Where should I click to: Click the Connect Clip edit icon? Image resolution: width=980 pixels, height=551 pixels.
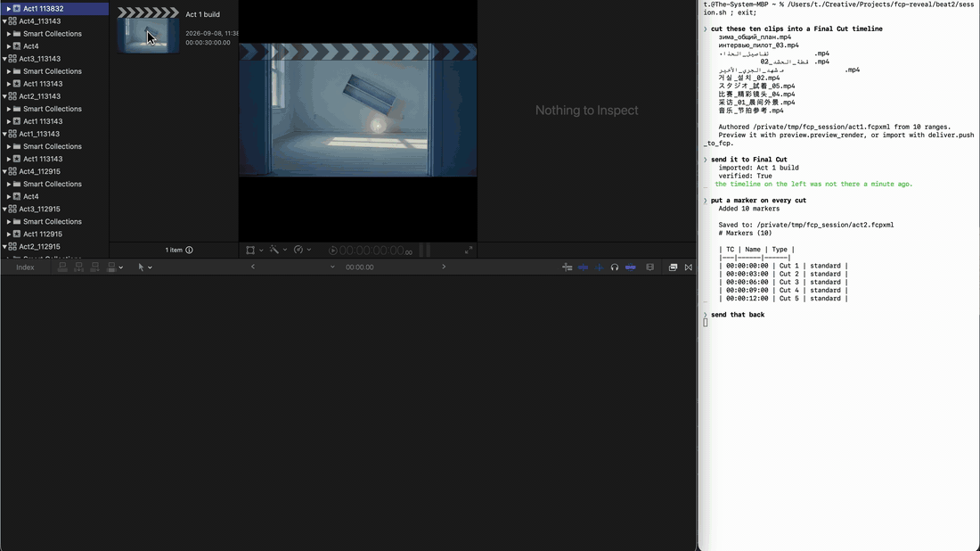62,267
